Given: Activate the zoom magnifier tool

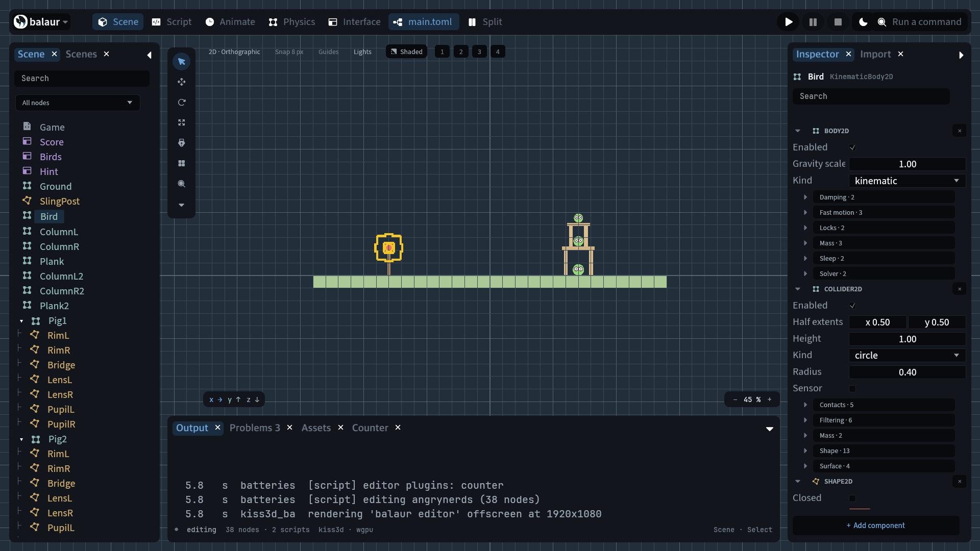Looking at the screenshot, I should [181, 184].
